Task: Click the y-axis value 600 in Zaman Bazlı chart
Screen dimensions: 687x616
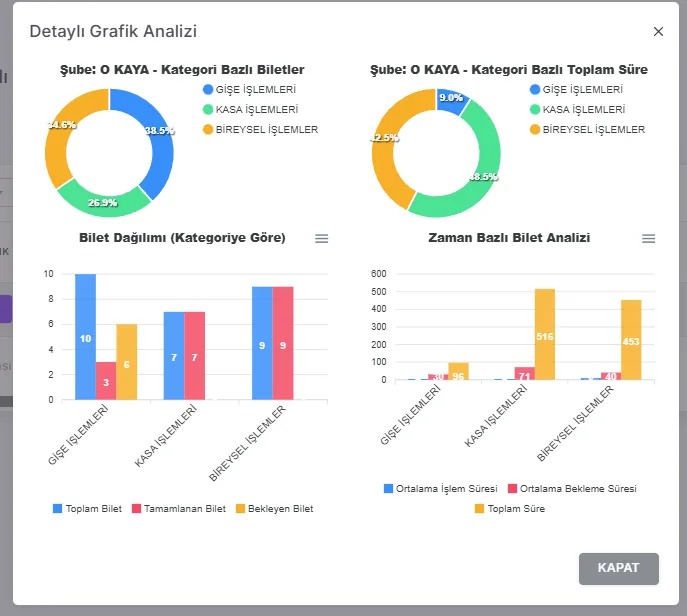Action: pyautogui.click(x=379, y=274)
